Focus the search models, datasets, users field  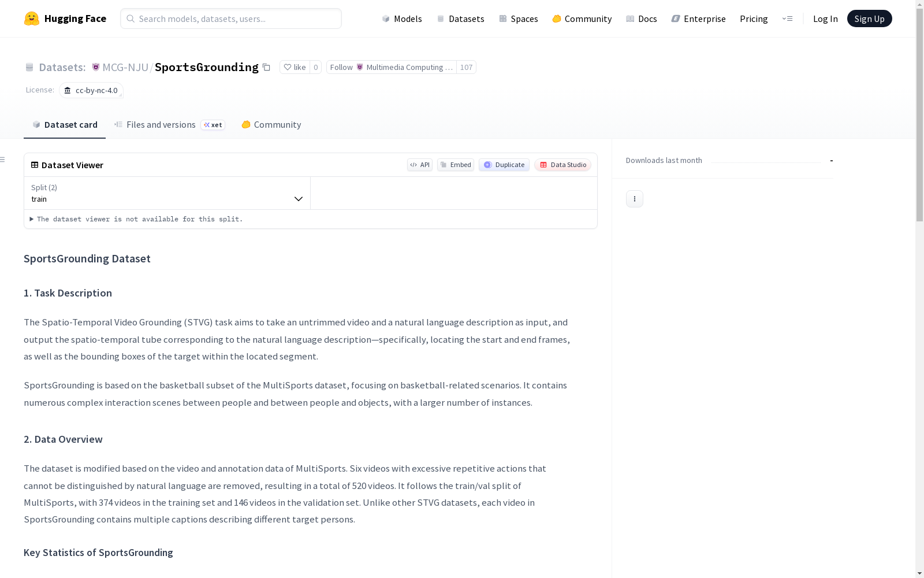(231, 18)
